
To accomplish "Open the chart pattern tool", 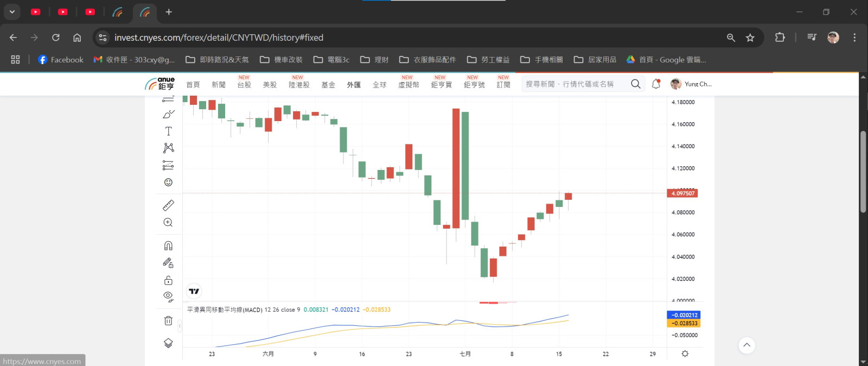I will (x=168, y=148).
